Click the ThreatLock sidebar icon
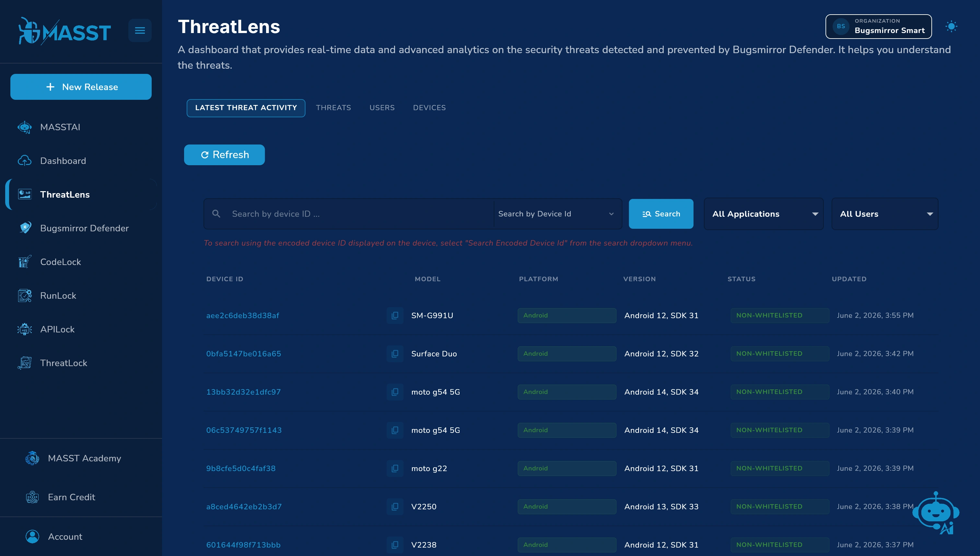980x556 pixels. tap(25, 363)
